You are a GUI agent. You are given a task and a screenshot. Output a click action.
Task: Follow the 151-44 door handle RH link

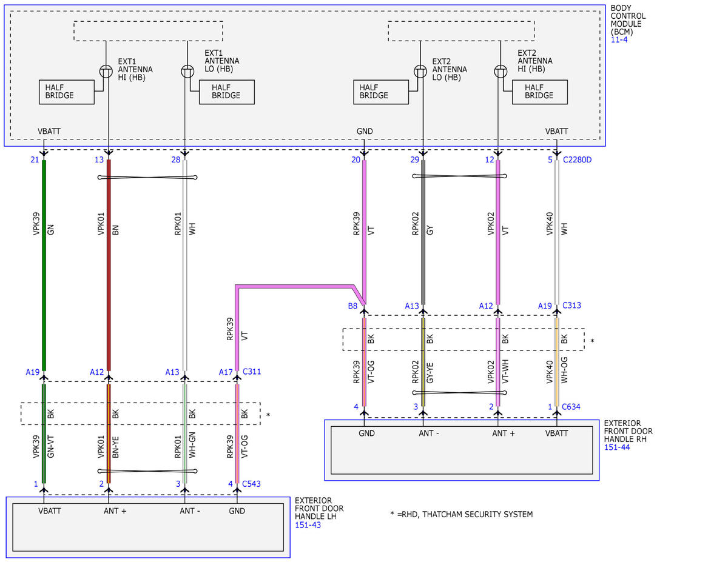point(618,447)
